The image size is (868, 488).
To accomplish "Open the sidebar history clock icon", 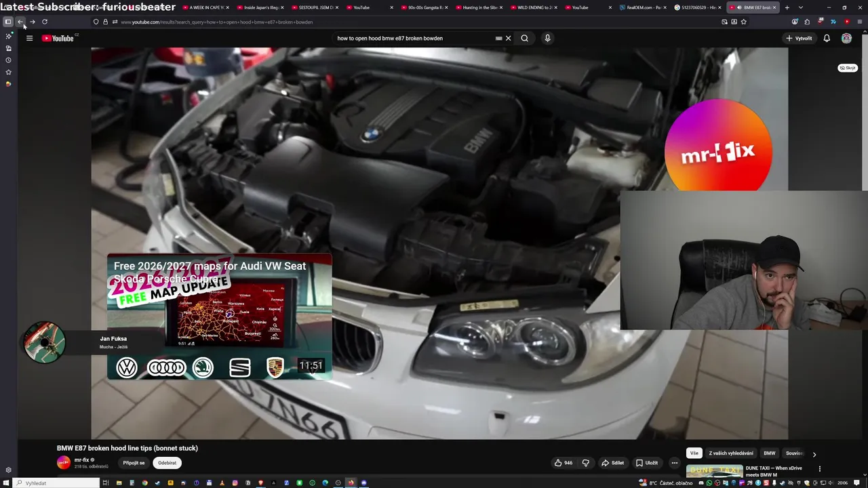I will coord(8,60).
